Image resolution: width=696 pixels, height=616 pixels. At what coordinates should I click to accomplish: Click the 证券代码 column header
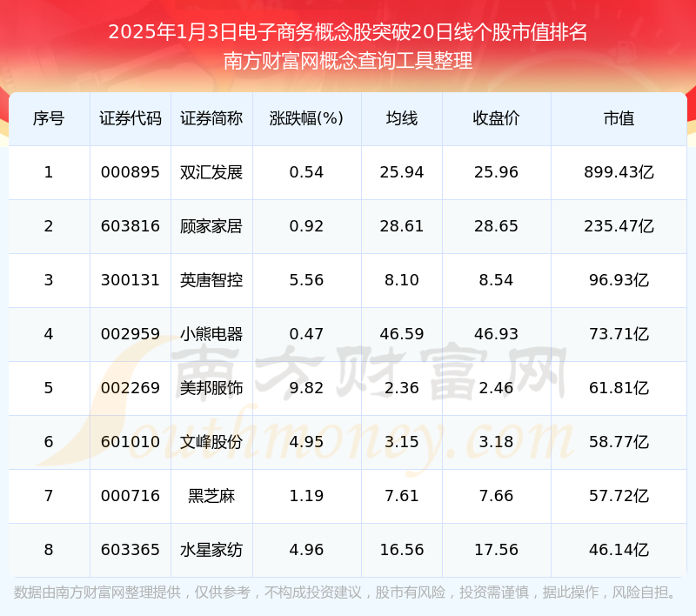click(130, 118)
